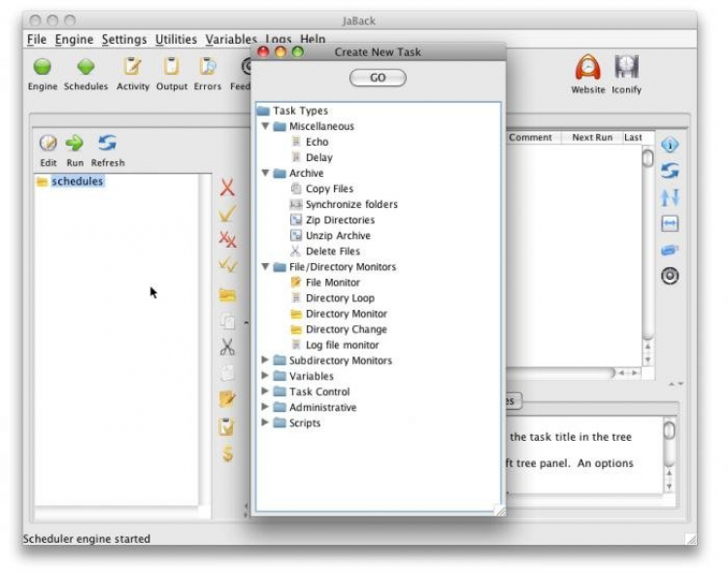Select Directory Loop task
This screenshot has width=728, height=573.
340,298
